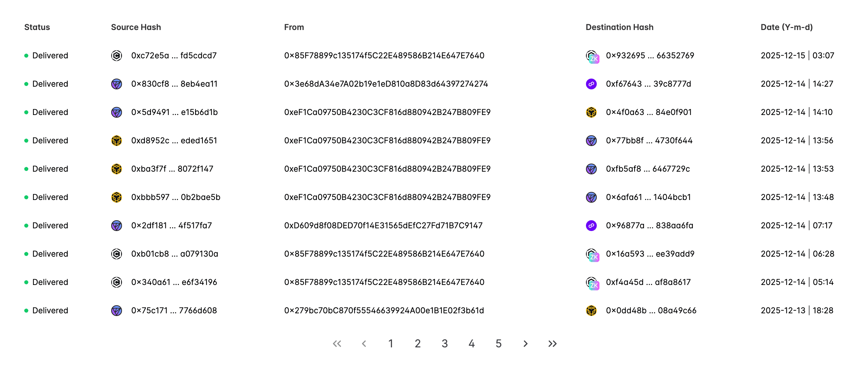The image size is (868, 373).
Task: Jump to last page double arrow
Action: [552, 344]
